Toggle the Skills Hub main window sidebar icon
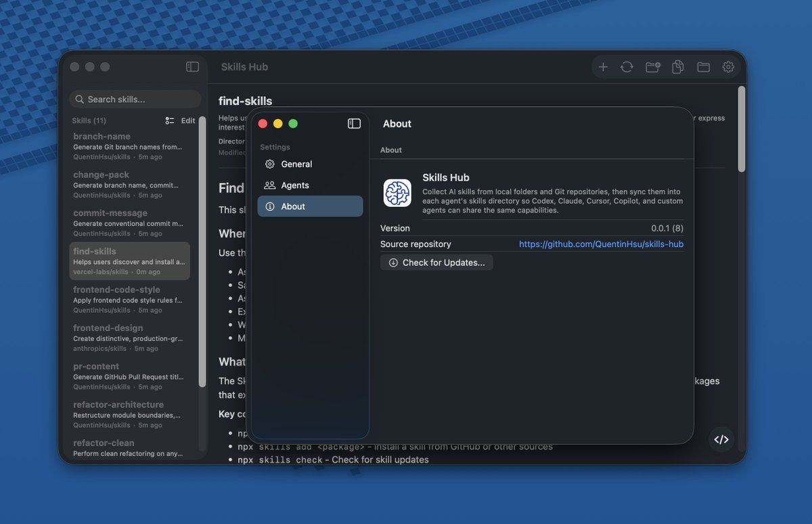Viewport: 812px width, 524px height. (193, 67)
